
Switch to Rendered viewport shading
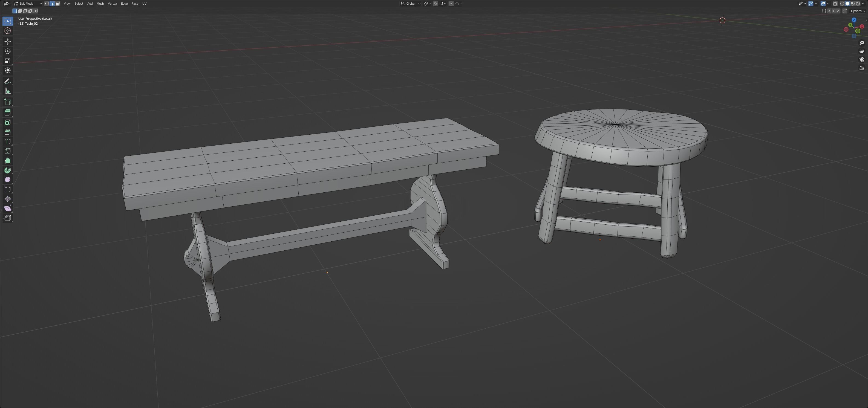click(858, 4)
